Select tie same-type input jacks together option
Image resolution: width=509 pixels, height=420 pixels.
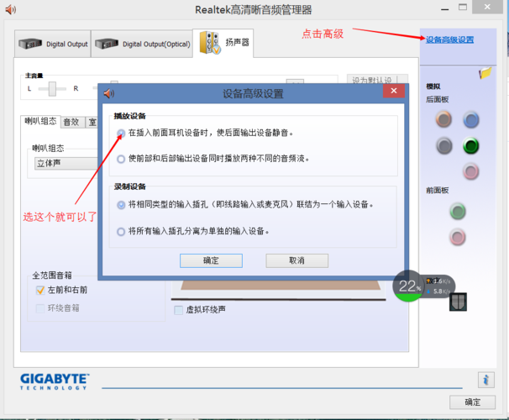click(121, 205)
